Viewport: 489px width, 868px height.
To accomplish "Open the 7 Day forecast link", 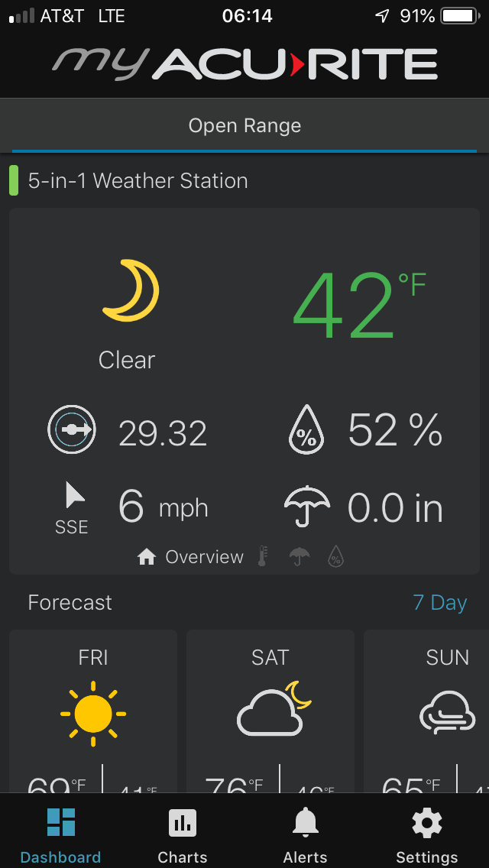I will click(x=439, y=602).
